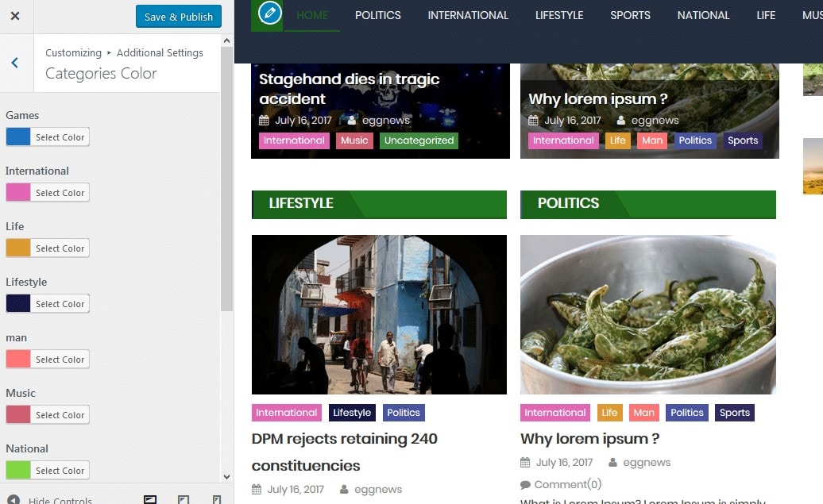Switch to tablet preview device icon
Viewport: 823px width, 504px height.
pyautogui.click(x=184, y=500)
